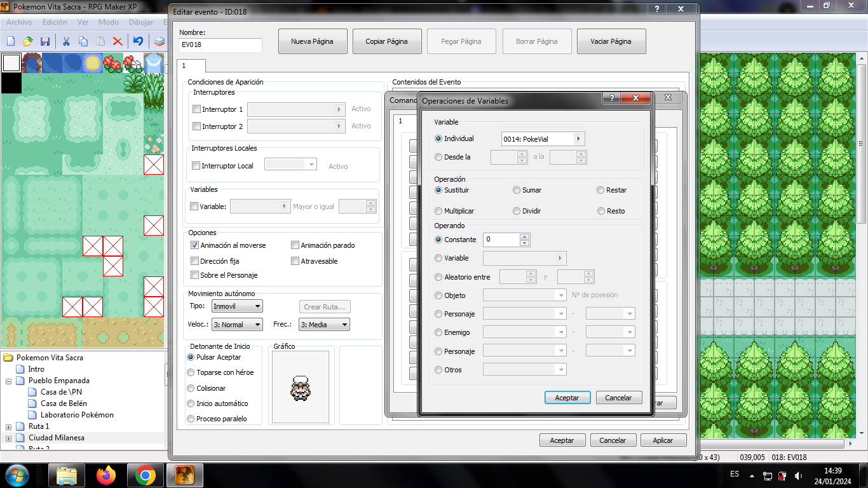Viewport: 868px width, 488px height.
Task: Choose the Aleatorio entre operand option
Action: 438,277
